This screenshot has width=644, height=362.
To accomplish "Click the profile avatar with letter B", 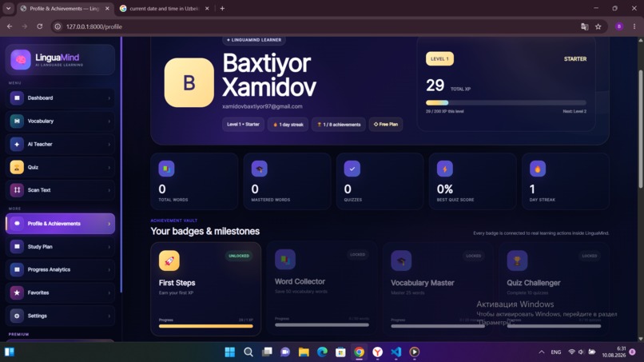I will pos(189,82).
